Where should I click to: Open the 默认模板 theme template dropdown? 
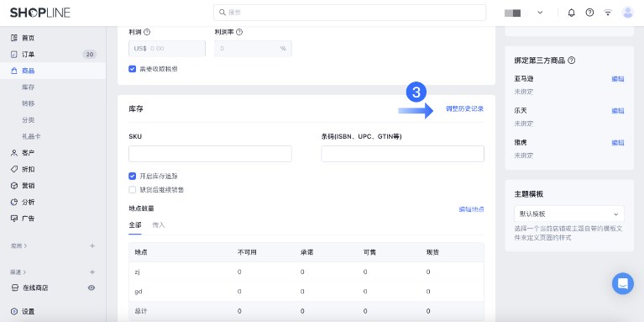point(568,214)
